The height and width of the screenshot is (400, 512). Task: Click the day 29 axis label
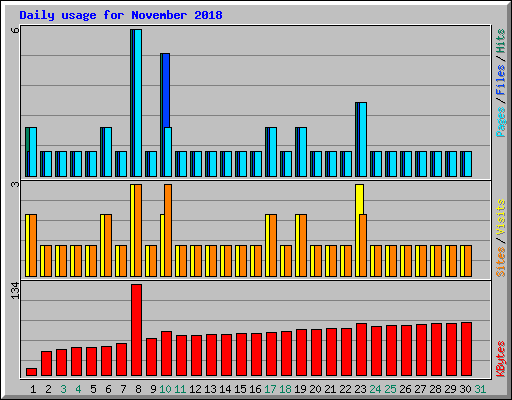coord(450,389)
